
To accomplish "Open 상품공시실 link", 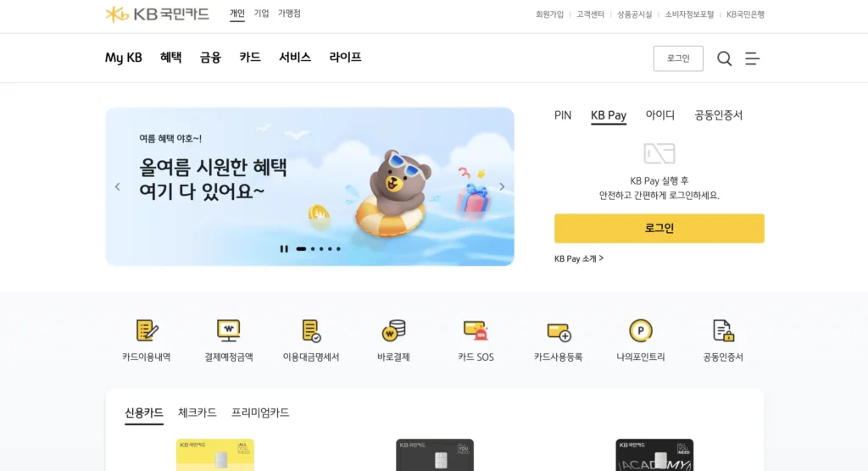I will pos(634,14).
